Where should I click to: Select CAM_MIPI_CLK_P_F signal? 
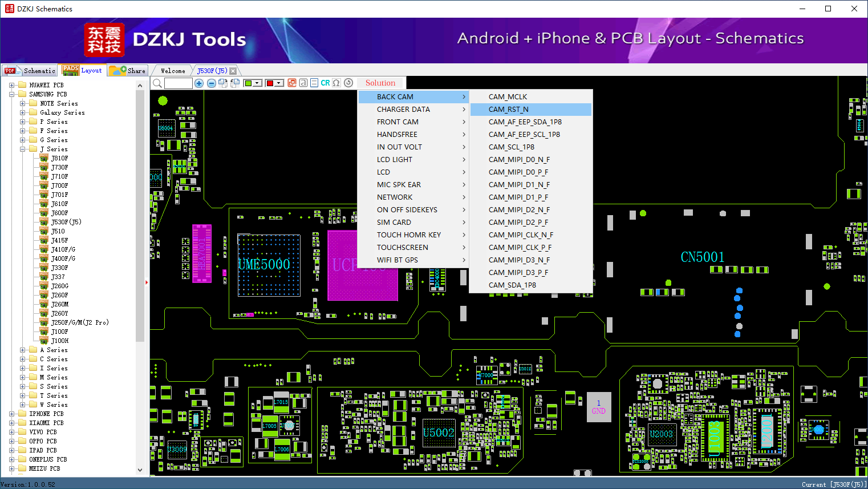pyautogui.click(x=531, y=248)
